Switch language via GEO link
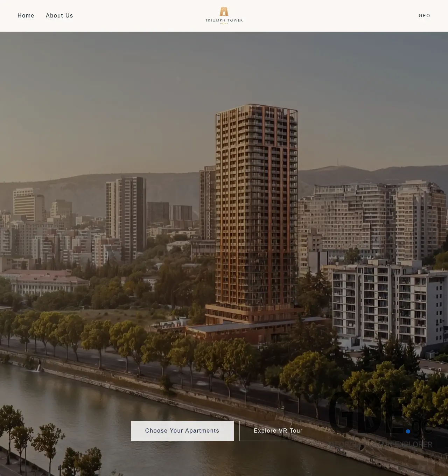The width and height of the screenshot is (448, 476). [x=425, y=16]
